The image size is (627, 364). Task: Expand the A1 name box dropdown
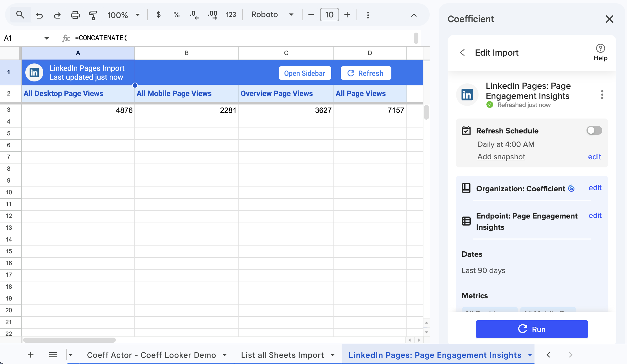(47, 38)
